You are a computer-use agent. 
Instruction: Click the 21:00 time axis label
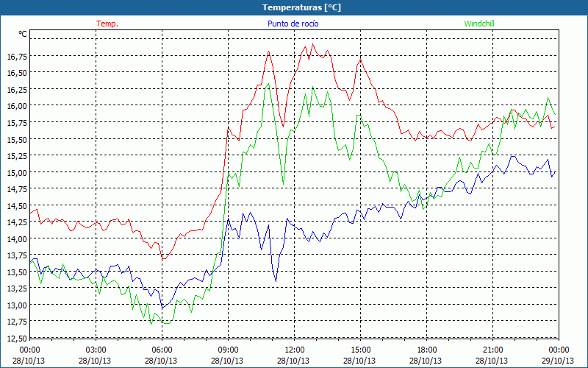point(492,350)
